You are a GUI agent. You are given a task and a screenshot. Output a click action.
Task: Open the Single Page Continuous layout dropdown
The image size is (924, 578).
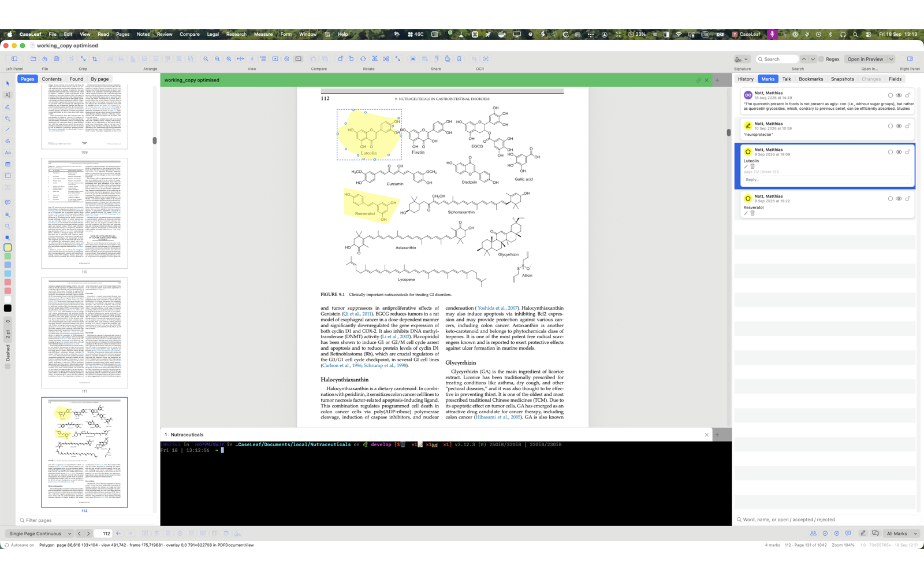point(39,534)
